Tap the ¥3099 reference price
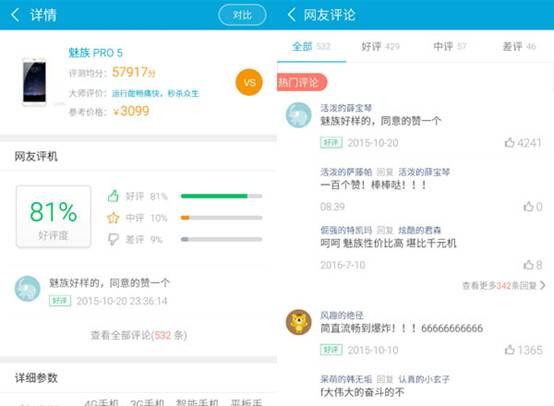Image resolution: width=554 pixels, height=406 pixels. [131, 111]
